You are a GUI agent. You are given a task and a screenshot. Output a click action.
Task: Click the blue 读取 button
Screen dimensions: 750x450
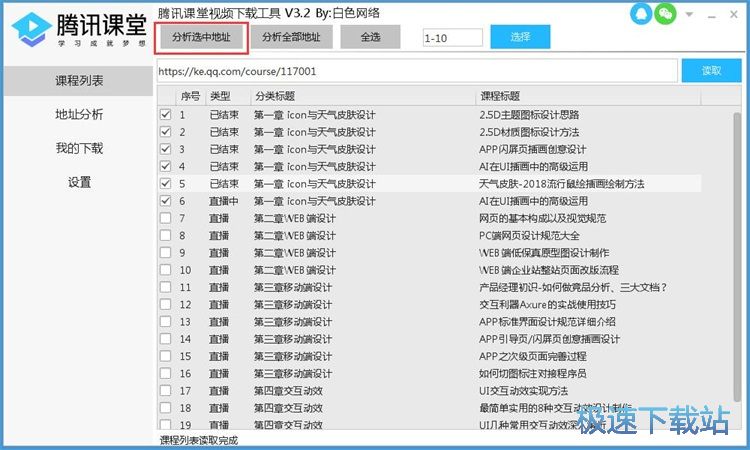(x=711, y=71)
